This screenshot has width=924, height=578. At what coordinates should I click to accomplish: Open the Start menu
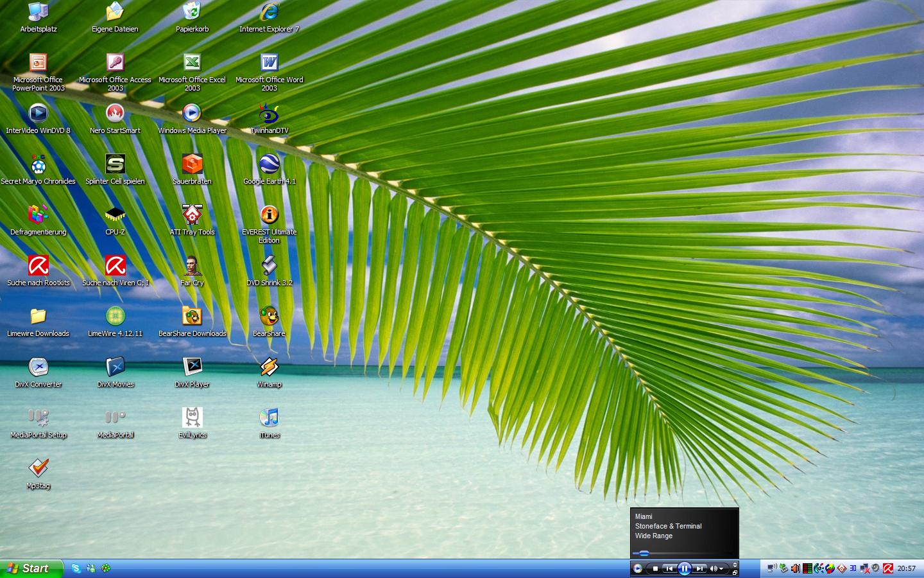click(x=31, y=568)
